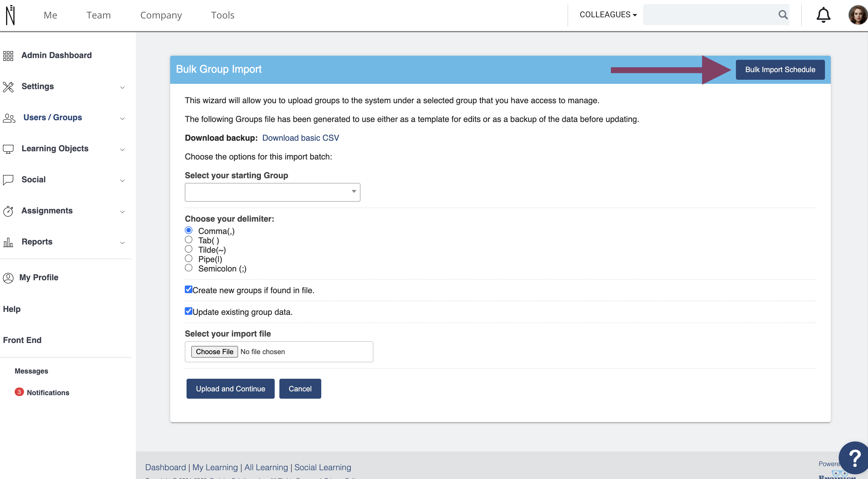
Task: Open the starting Group dropdown
Action: click(272, 192)
